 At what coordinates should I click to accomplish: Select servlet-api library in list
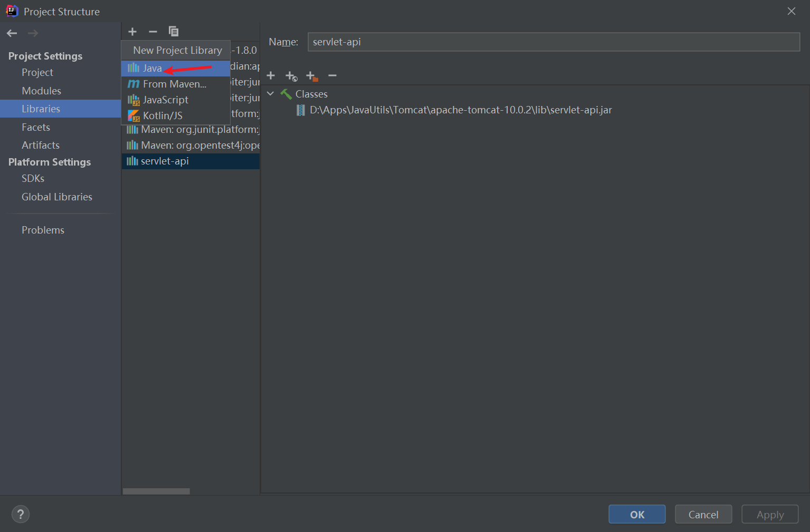(190, 161)
